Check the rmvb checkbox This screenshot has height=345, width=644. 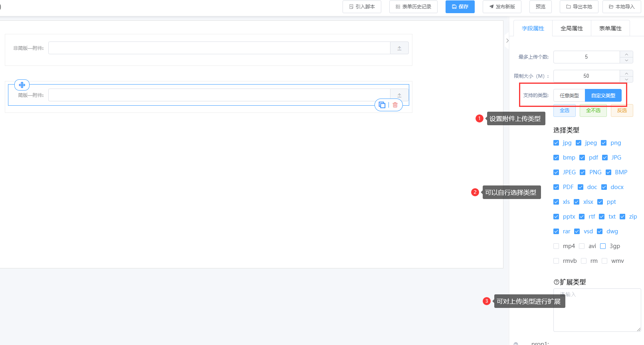coord(556,261)
